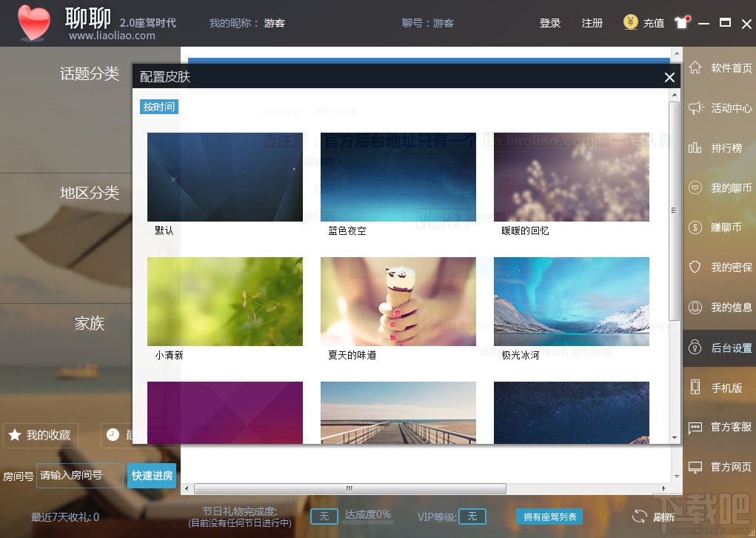Image resolution: width=756 pixels, height=538 pixels.
Task: Click the bar chart icon for 排行榜
Action: tap(695, 147)
